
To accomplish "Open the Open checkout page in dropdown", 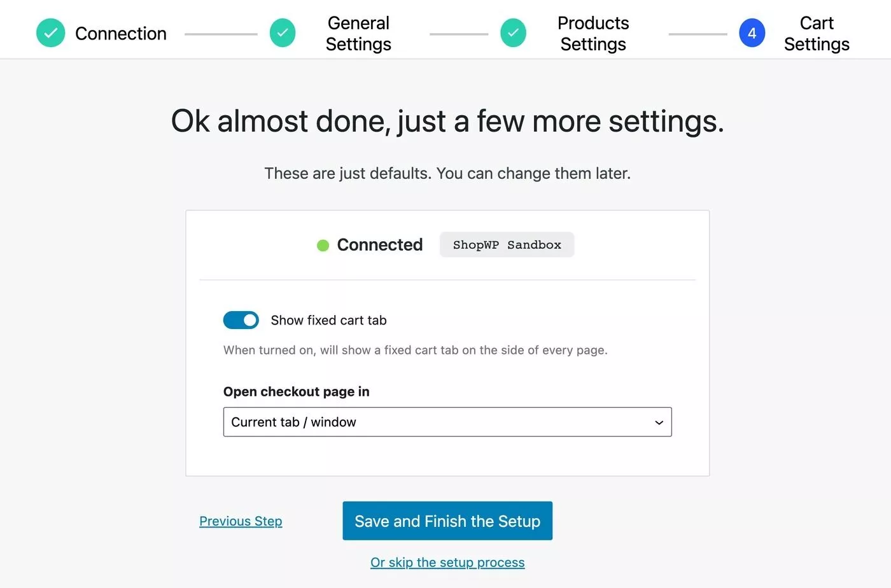I will (447, 422).
